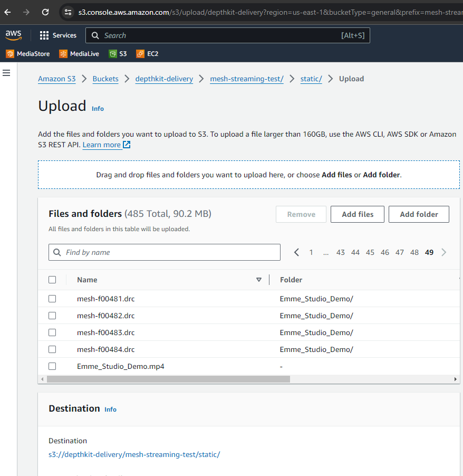This screenshot has height=476, width=463.
Task: Click the browser address bar URL
Action: [270, 12]
